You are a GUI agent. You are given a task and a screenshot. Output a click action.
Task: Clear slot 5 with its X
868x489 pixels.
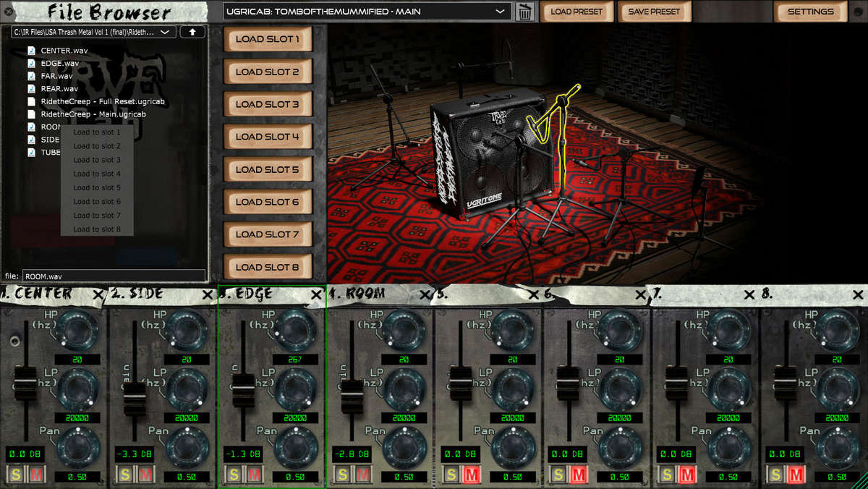[x=533, y=294]
